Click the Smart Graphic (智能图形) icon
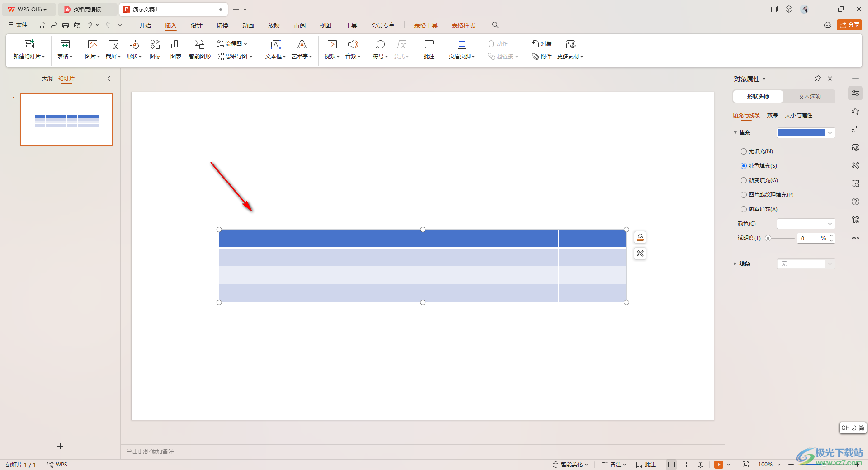The width and height of the screenshot is (868, 470). click(x=199, y=44)
